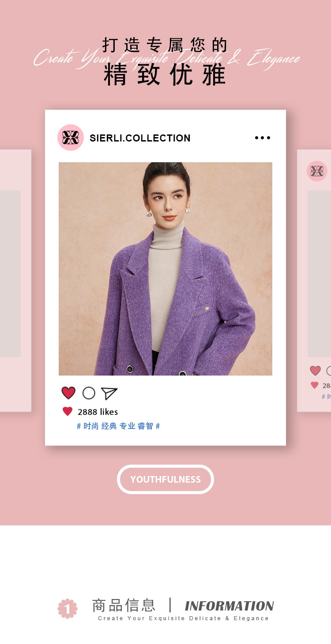
Task: Click the circle comment icon
Action: [89, 393]
